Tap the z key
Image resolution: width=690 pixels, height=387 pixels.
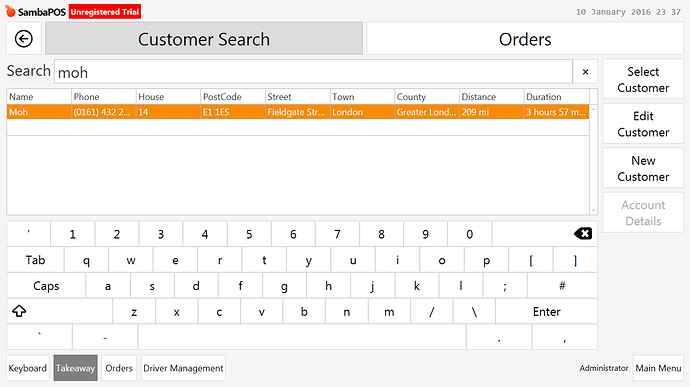point(134,312)
